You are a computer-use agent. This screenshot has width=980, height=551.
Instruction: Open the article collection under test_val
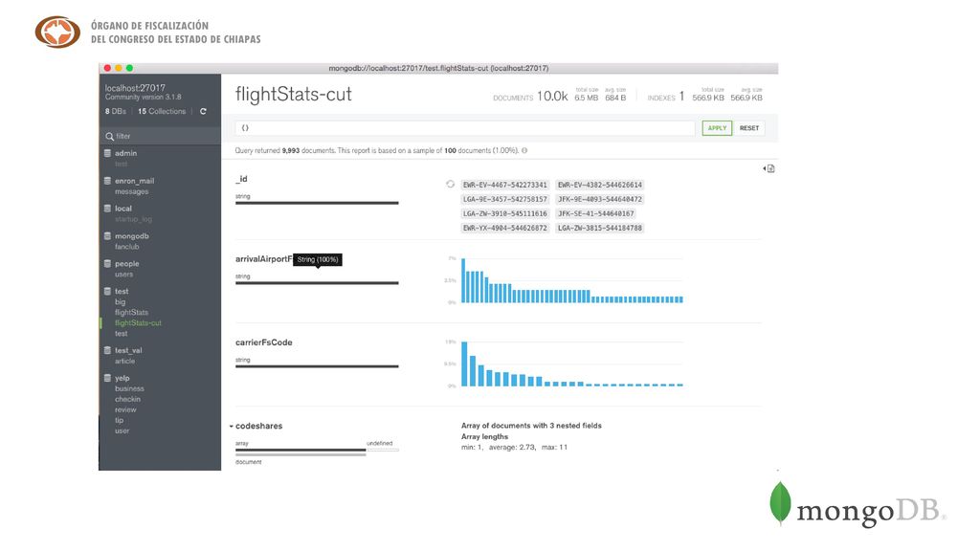125,361
